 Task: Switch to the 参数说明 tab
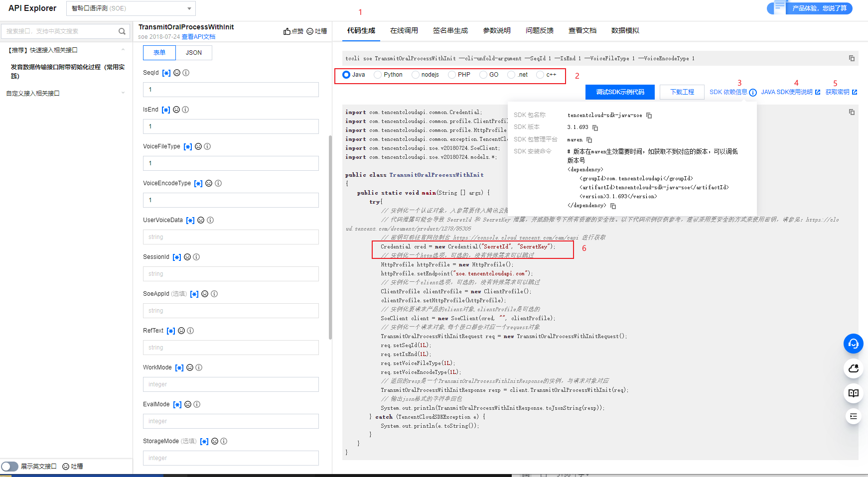point(497,30)
